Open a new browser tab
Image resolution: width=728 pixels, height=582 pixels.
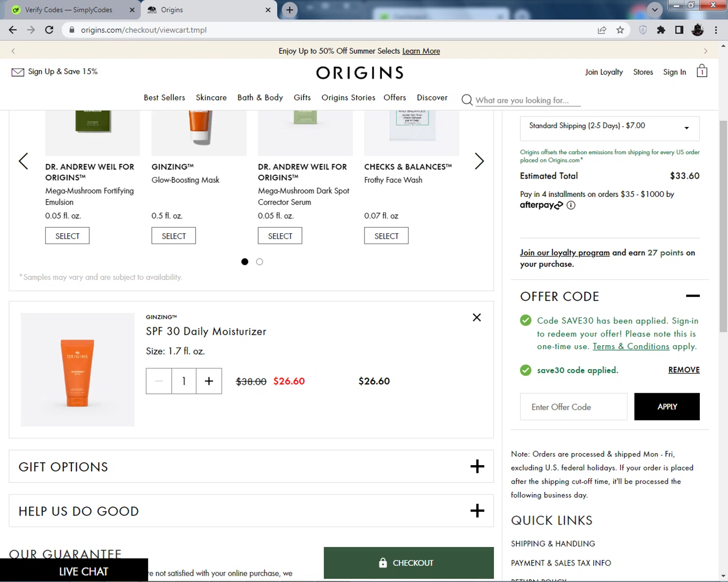click(290, 10)
